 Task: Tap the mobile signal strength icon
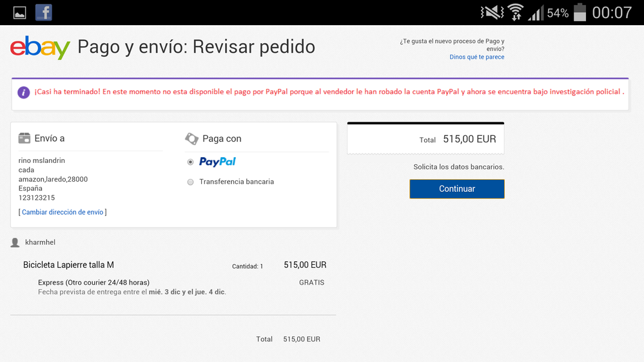tap(536, 13)
